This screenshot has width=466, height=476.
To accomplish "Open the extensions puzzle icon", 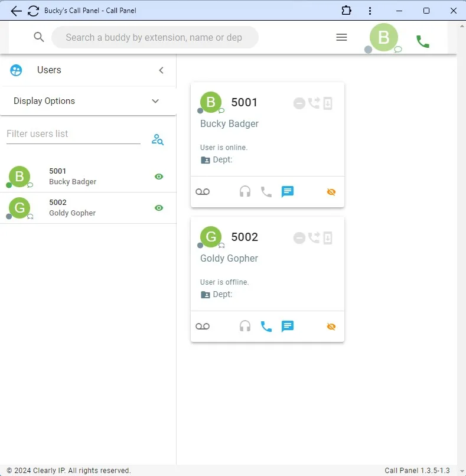I will [346, 11].
